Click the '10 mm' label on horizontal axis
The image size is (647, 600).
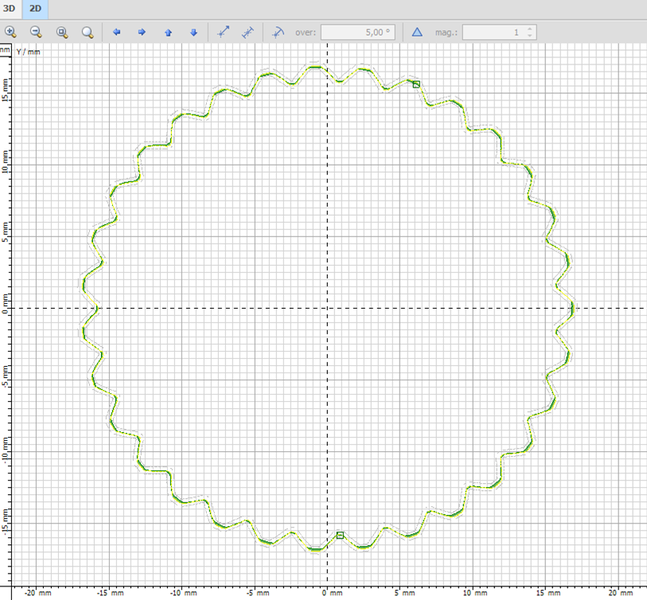click(475, 593)
